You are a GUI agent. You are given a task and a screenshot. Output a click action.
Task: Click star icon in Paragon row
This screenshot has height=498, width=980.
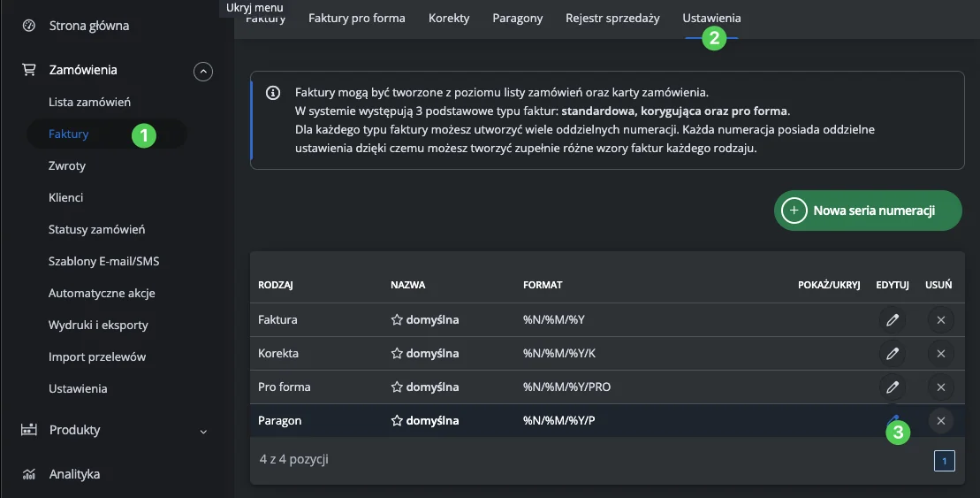397,421
